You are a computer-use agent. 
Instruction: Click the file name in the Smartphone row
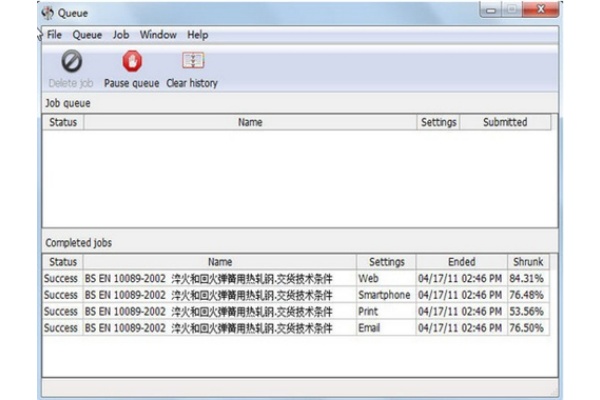pos(209,295)
